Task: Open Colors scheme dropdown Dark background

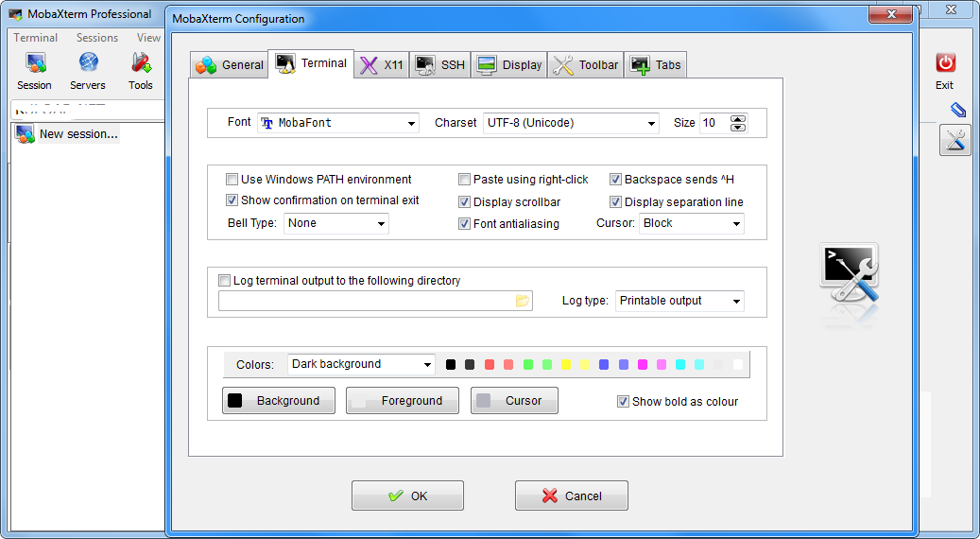Action: click(x=361, y=364)
